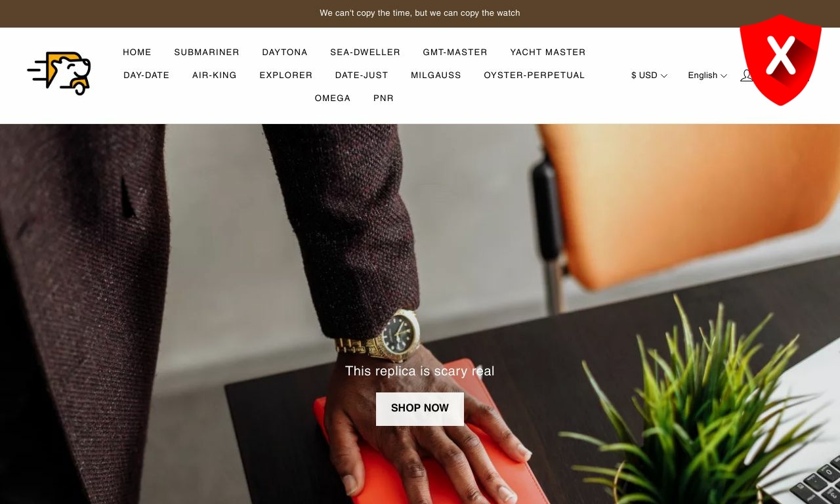Select the DAYTONA menu item

click(285, 52)
